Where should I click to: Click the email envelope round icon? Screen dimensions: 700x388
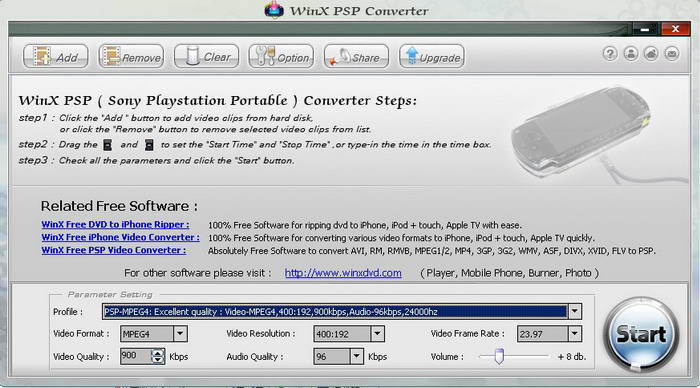(x=672, y=54)
